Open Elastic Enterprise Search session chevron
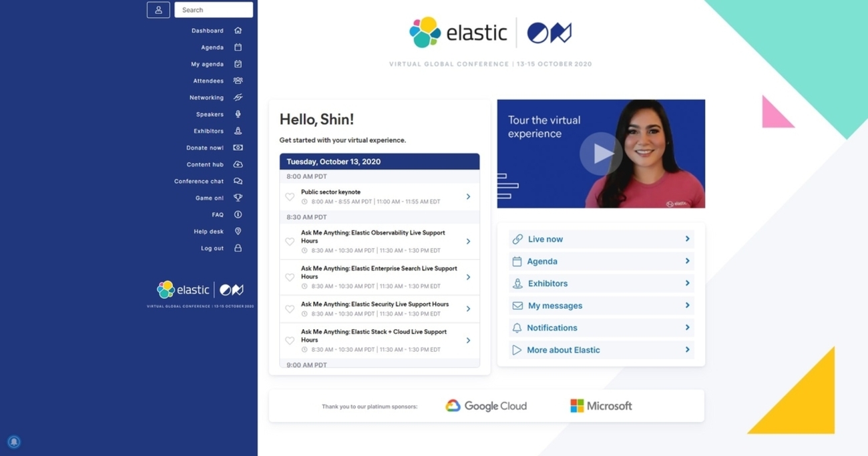 point(468,277)
